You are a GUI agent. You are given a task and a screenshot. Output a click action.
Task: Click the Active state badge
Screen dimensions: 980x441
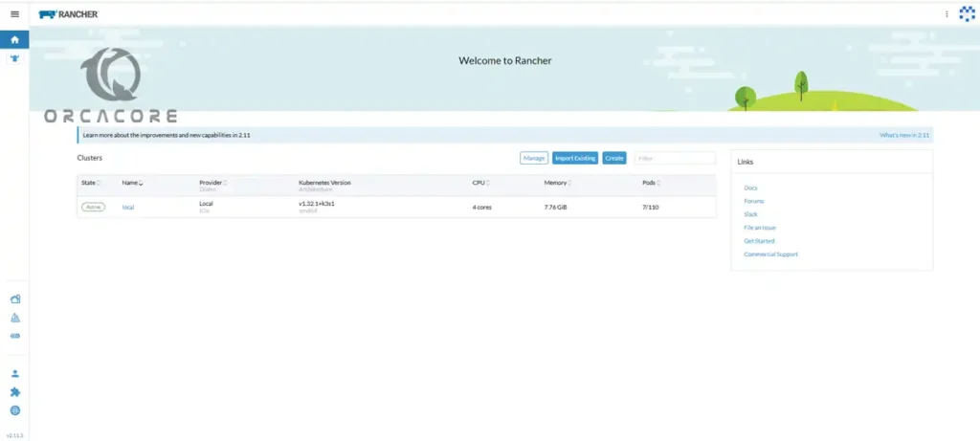coord(93,207)
